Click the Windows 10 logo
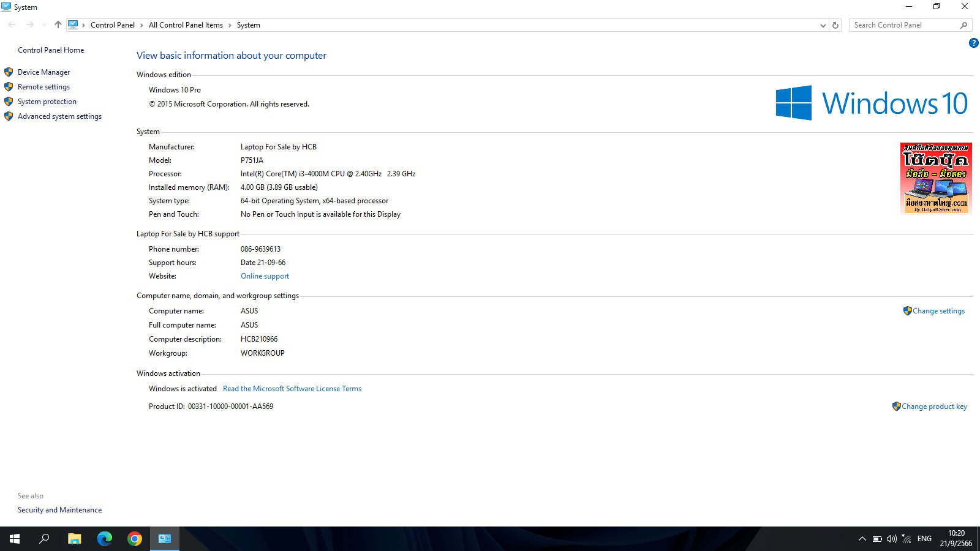Screen dimensions: 980x551 click(x=872, y=103)
